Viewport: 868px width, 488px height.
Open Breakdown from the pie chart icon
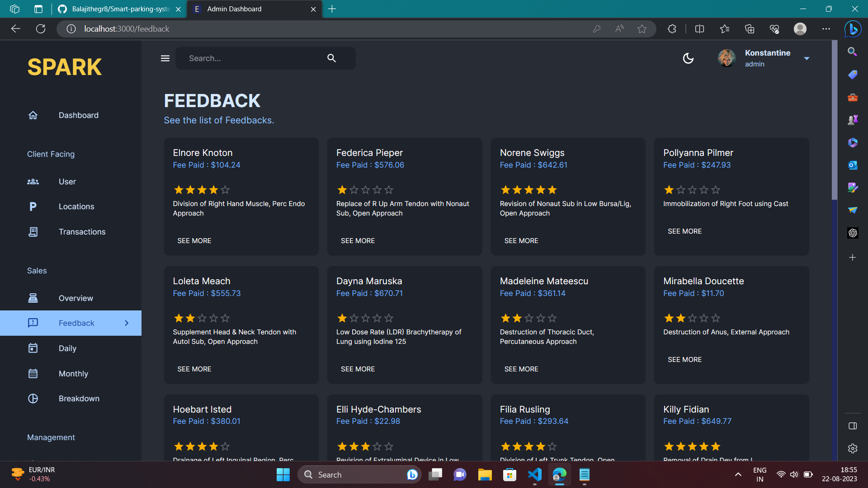tap(33, 399)
